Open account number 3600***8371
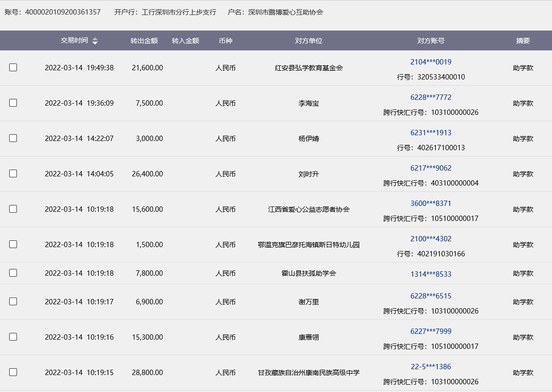This screenshot has width=552, height=392. [x=431, y=204]
